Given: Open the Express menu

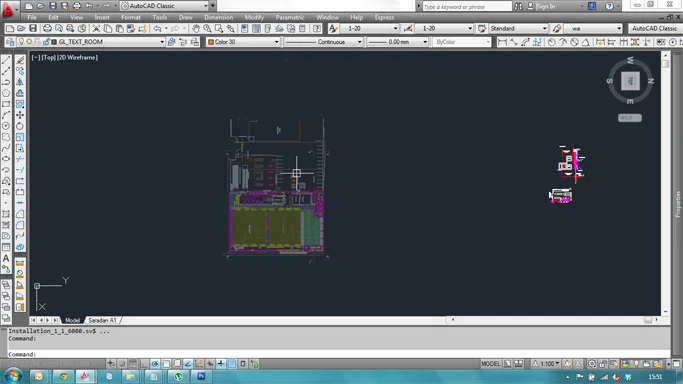Looking at the screenshot, I should point(384,17).
